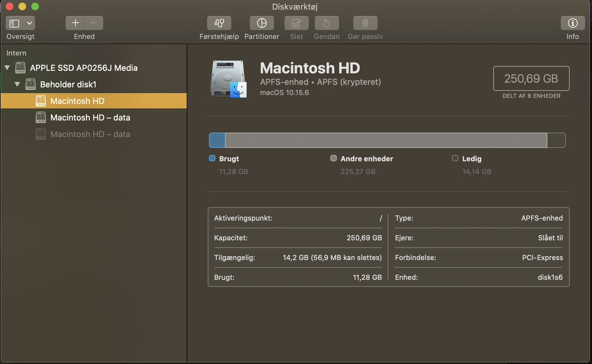
Task: Open the Oversigt dropdown chevron
Action: [30, 23]
